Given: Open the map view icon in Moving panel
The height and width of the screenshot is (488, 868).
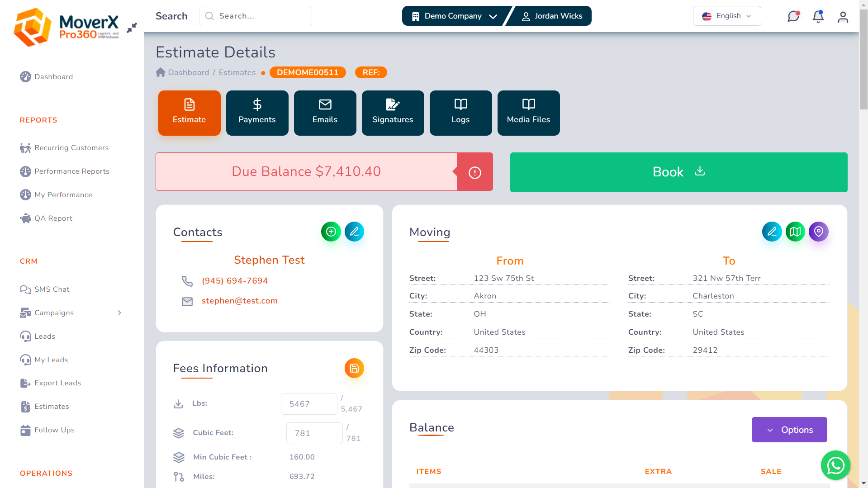Looking at the screenshot, I should click(x=795, y=231).
